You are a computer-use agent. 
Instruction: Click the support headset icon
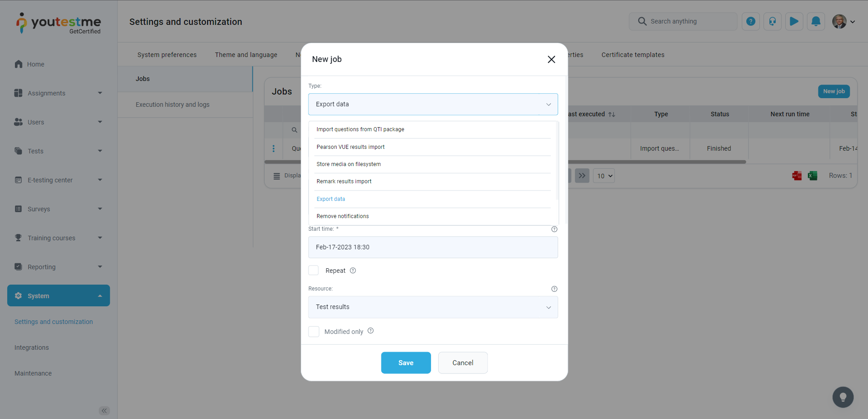coord(772,21)
